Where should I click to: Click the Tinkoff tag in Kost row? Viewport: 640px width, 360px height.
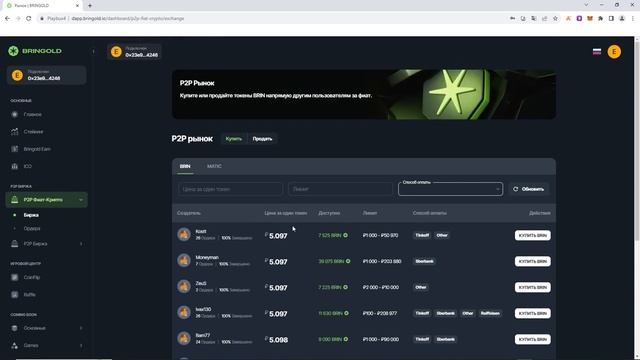click(x=422, y=235)
